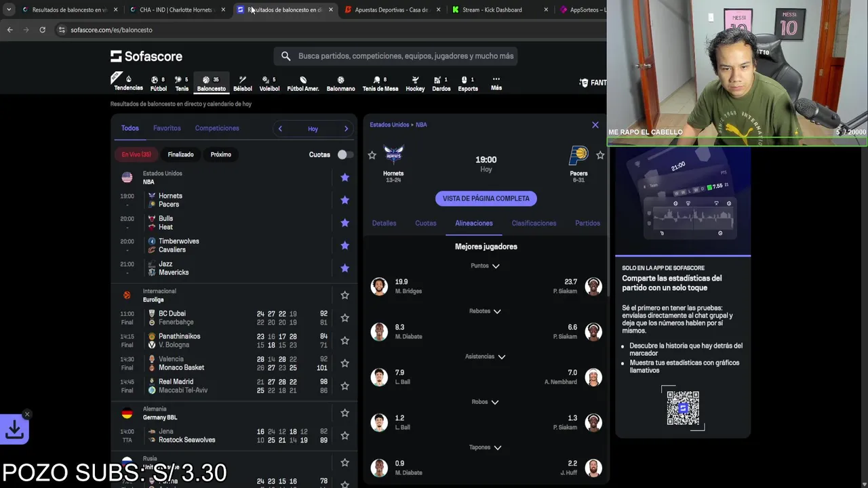
Task: Click the Hornets team logo in detail panel
Action: (393, 155)
